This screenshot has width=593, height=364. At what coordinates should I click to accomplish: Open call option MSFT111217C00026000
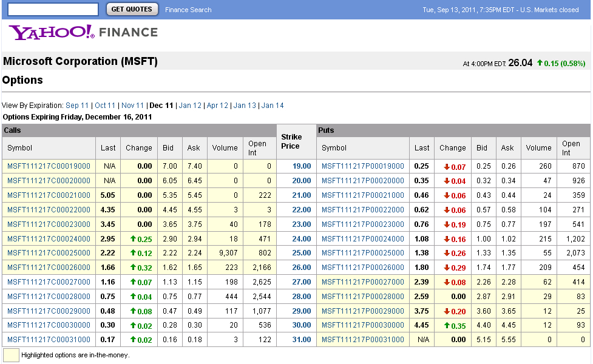[x=49, y=268]
